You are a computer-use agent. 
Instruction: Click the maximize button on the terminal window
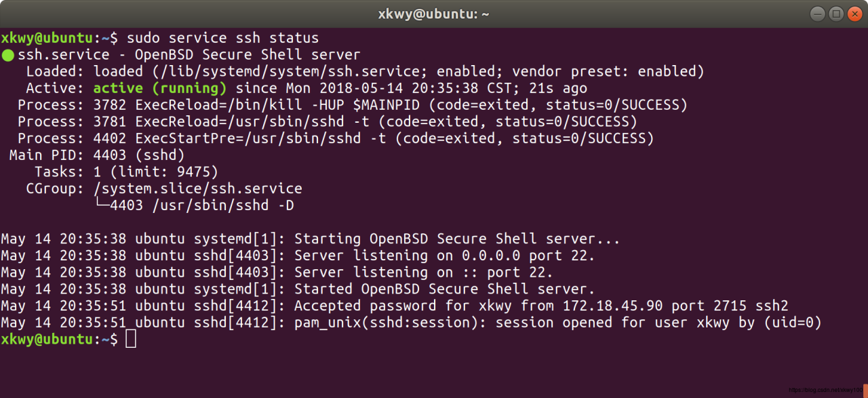pyautogui.click(x=835, y=13)
